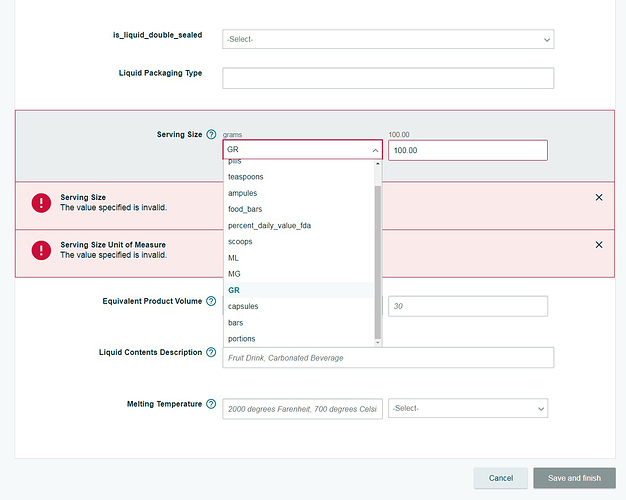Pick food_bars from the unit options
The height and width of the screenshot is (500, 626).
(x=246, y=209)
